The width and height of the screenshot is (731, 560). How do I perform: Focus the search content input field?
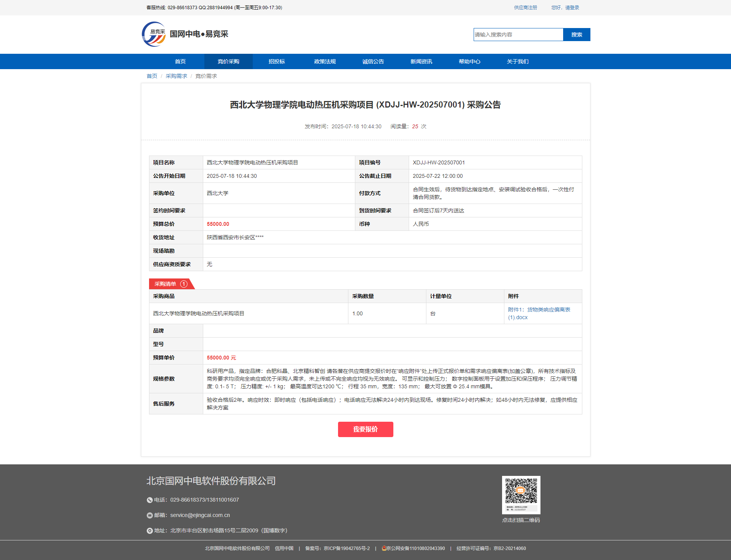pos(518,35)
